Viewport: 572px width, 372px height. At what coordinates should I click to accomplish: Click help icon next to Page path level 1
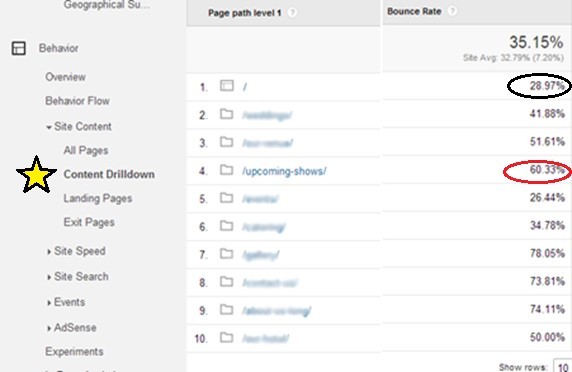[292, 13]
